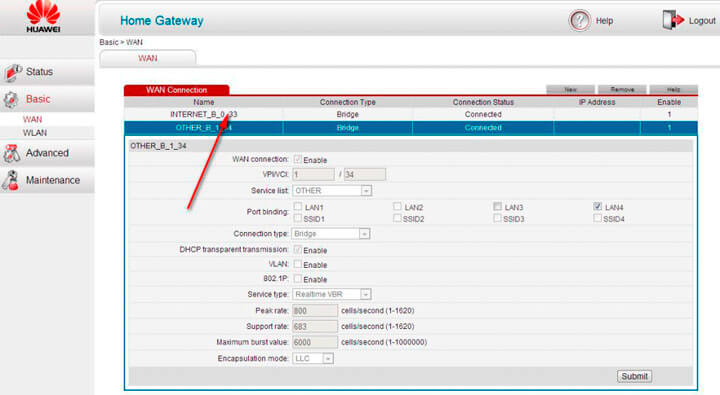Click the Logout link
This screenshot has width=720, height=395.
coord(702,21)
